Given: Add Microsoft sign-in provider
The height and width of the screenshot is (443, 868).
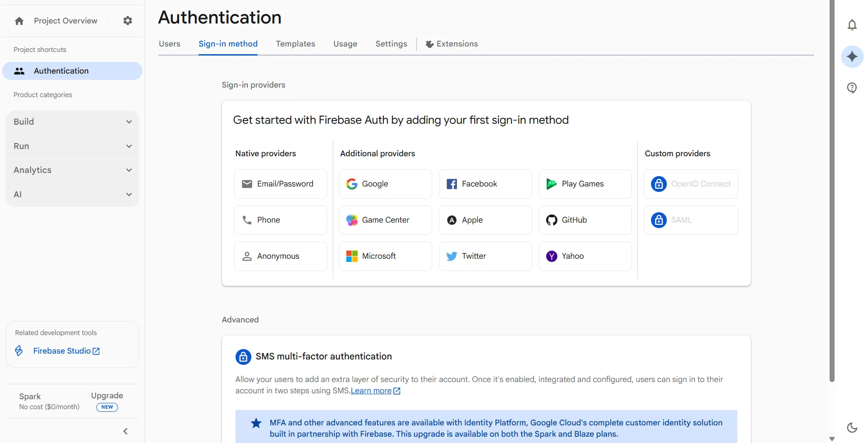Looking at the screenshot, I should 386,256.
